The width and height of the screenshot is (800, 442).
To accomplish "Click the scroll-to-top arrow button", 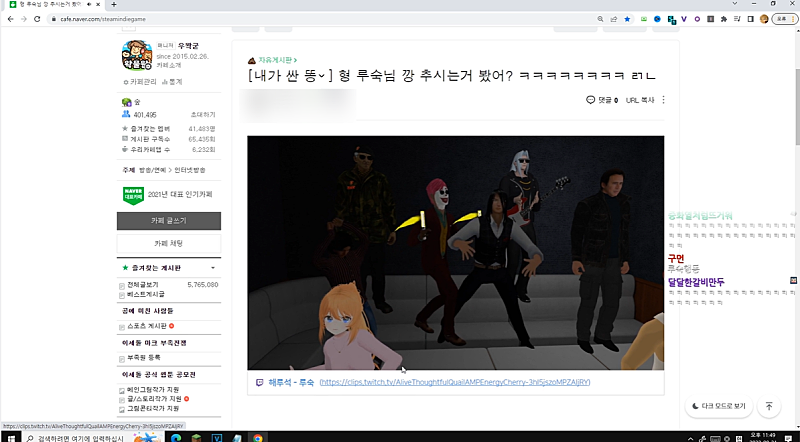I will (x=769, y=406).
